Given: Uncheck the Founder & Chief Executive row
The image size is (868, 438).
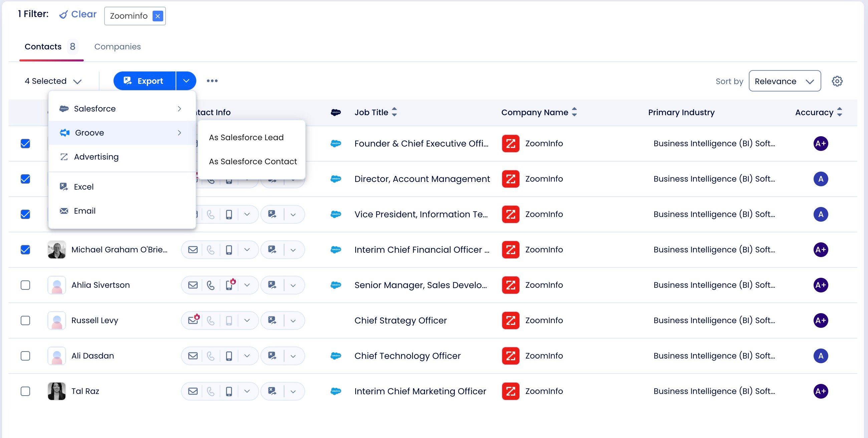Looking at the screenshot, I should point(25,144).
